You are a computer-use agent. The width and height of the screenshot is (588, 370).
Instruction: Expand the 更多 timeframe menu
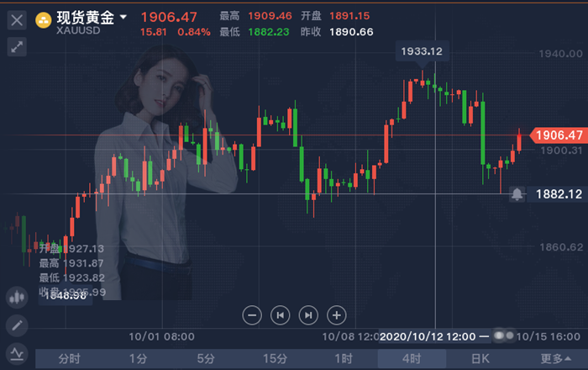tap(556, 359)
